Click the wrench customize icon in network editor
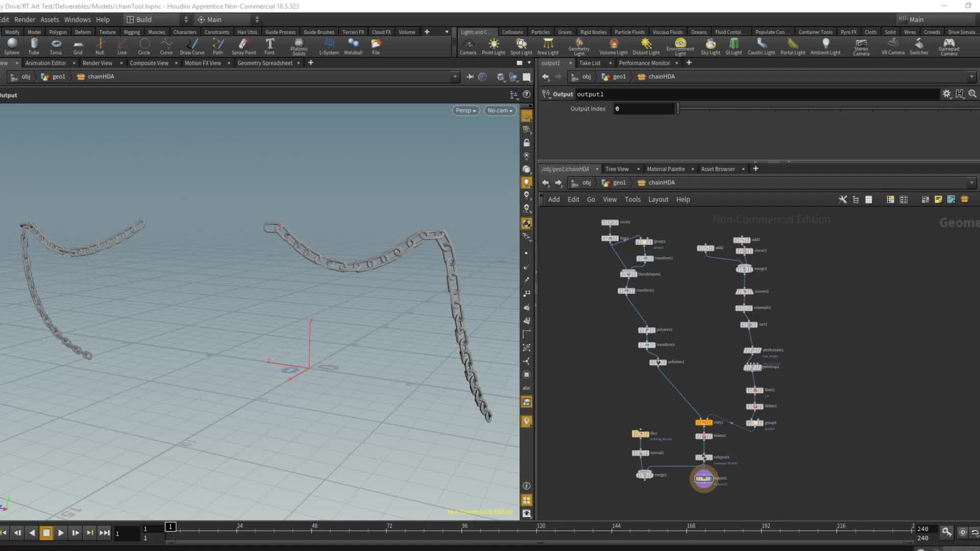Screen dimensions: 980x551 [x=843, y=199]
